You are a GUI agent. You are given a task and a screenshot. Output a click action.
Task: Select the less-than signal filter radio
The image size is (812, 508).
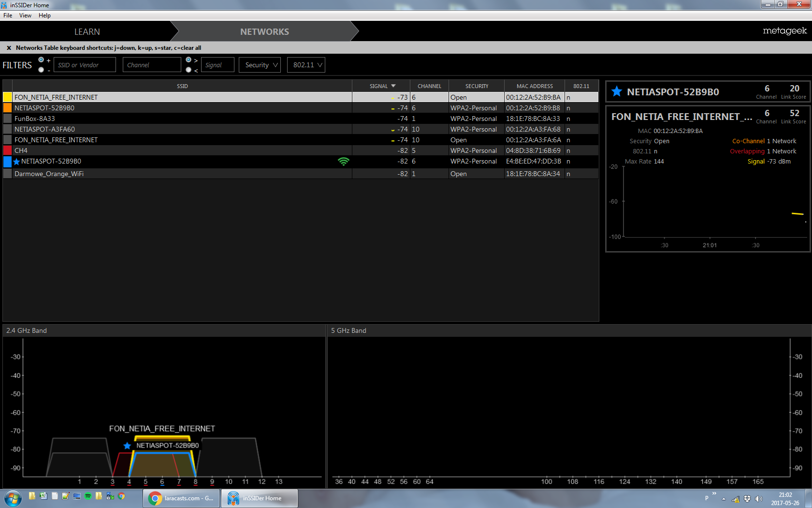(x=188, y=70)
